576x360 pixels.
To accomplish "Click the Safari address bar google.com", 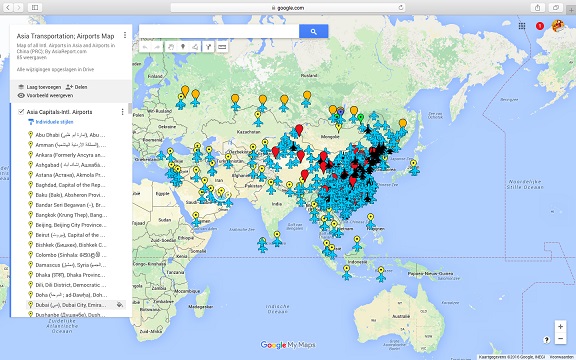I will coord(288,8).
